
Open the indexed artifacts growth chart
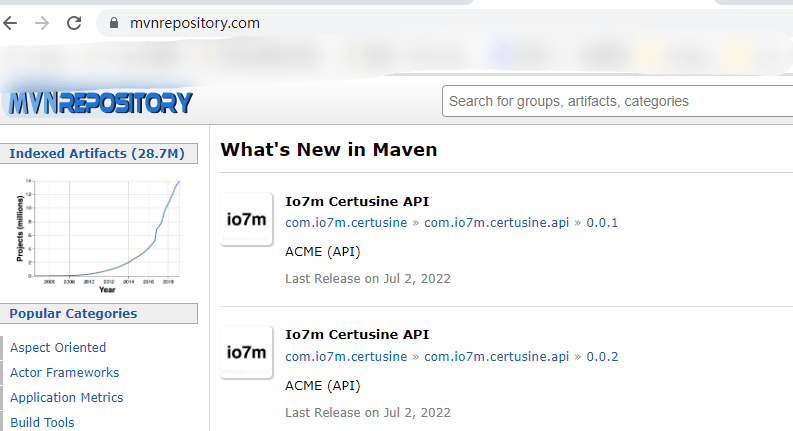[x=98, y=235]
